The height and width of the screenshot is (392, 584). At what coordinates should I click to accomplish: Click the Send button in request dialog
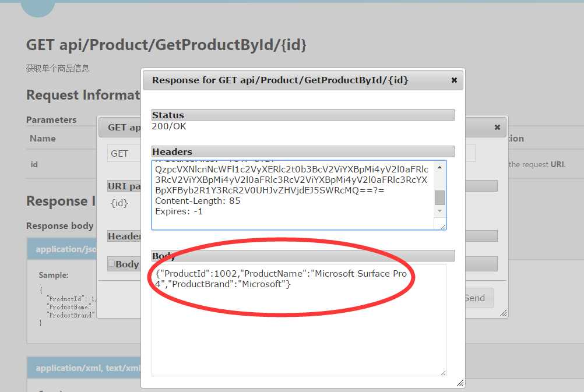(x=478, y=298)
